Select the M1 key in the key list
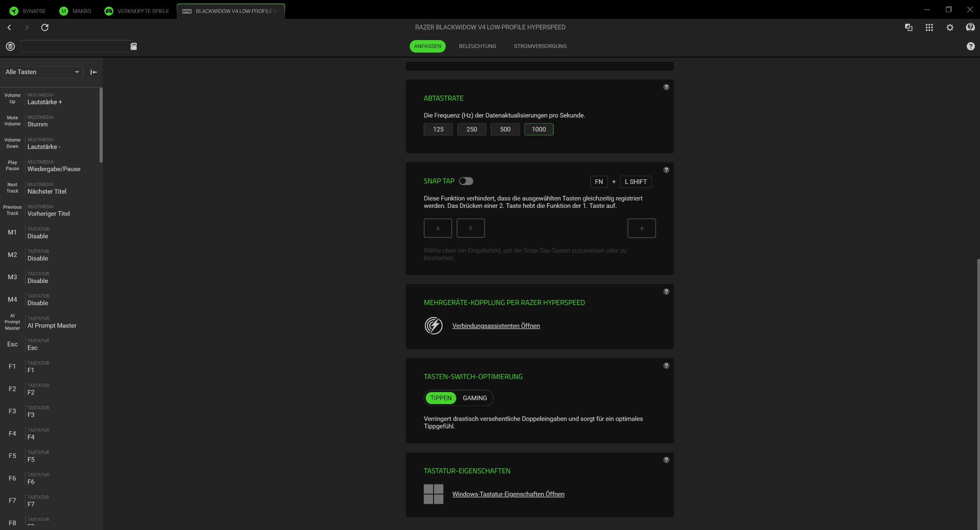This screenshot has width=980, height=530. coord(50,233)
